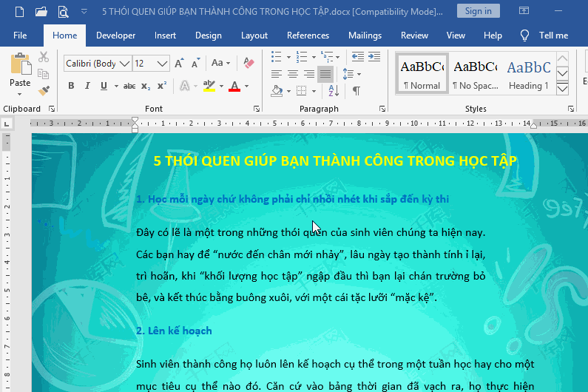The height and width of the screenshot is (392, 588).
Task: Click the Bullets list icon
Action: click(277, 57)
